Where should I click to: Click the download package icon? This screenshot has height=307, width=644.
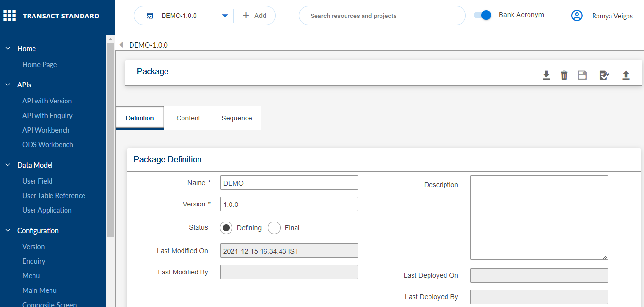coord(546,75)
